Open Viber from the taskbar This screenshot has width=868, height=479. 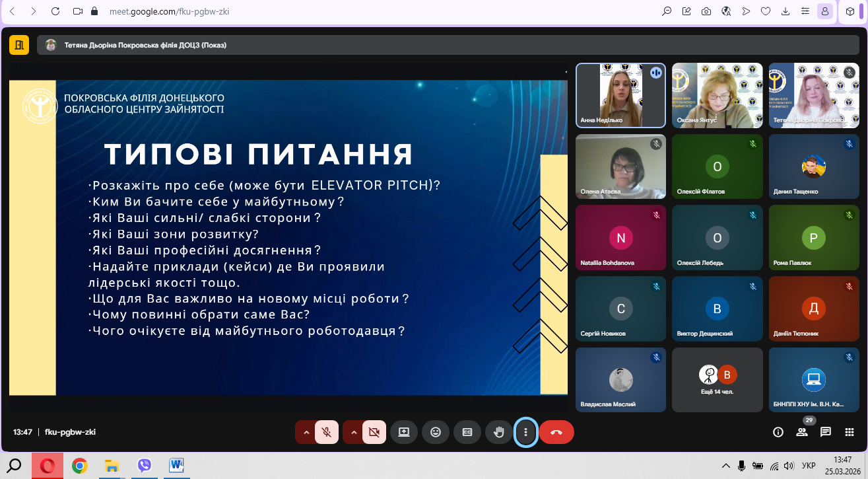click(x=145, y=466)
